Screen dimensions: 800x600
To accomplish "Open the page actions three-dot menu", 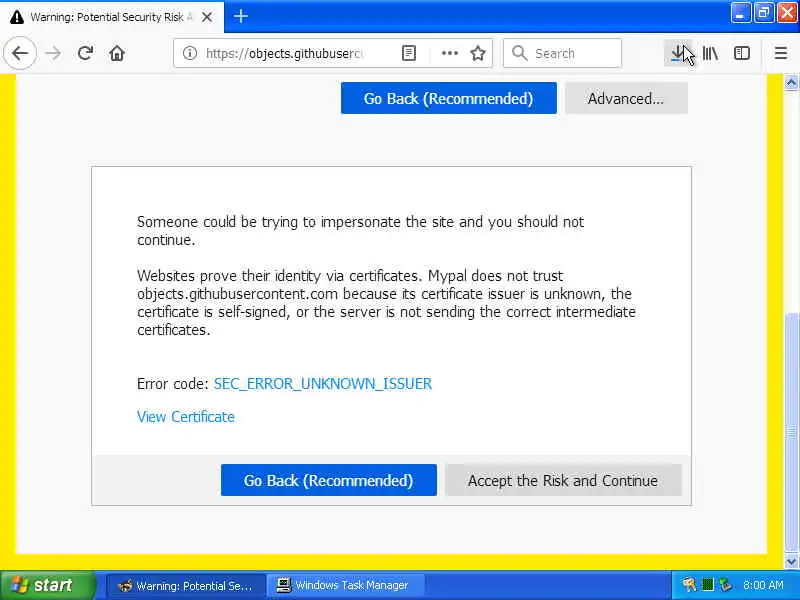I will coord(449,53).
